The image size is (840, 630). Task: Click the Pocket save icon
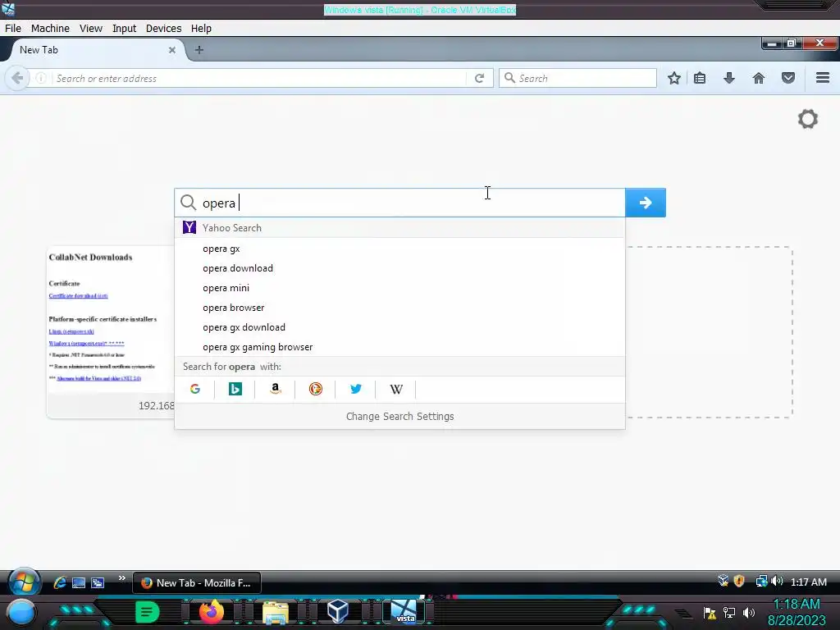[788, 78]
